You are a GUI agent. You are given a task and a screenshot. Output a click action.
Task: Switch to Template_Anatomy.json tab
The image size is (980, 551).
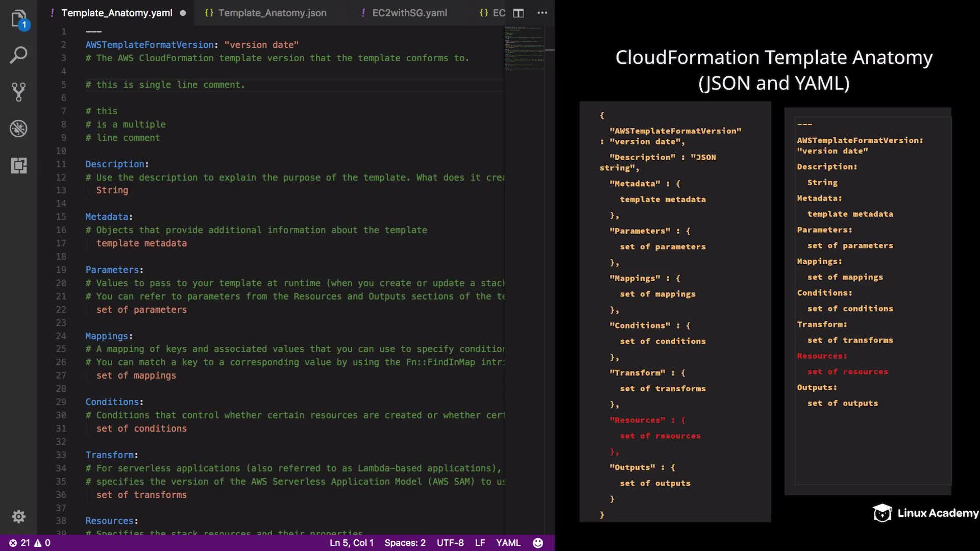(272, 13)
